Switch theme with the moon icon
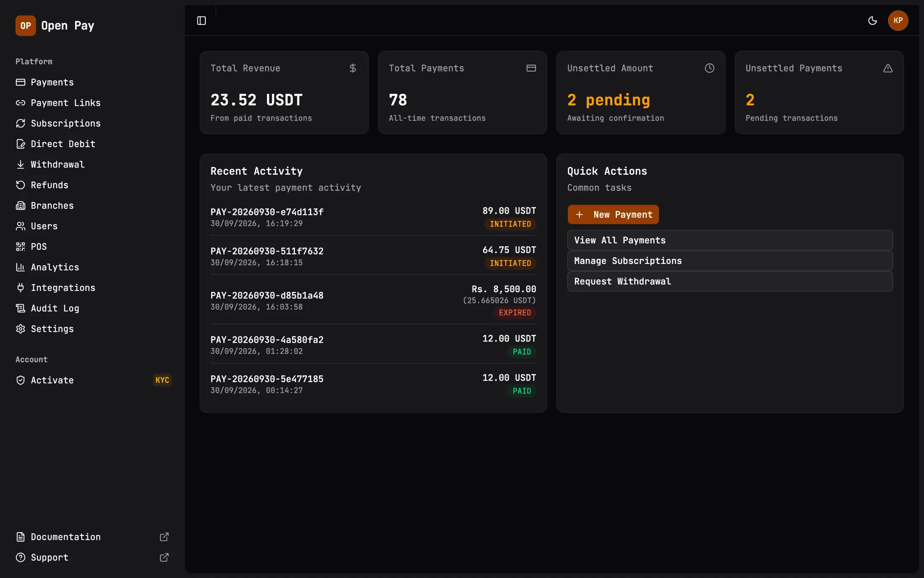 pyautogui.click(x=872, y=21)
